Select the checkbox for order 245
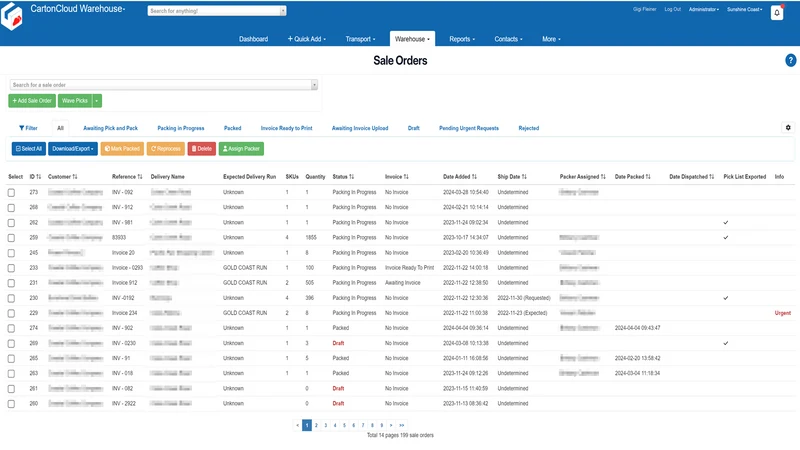Screen dimensions: 800x450 11,253
